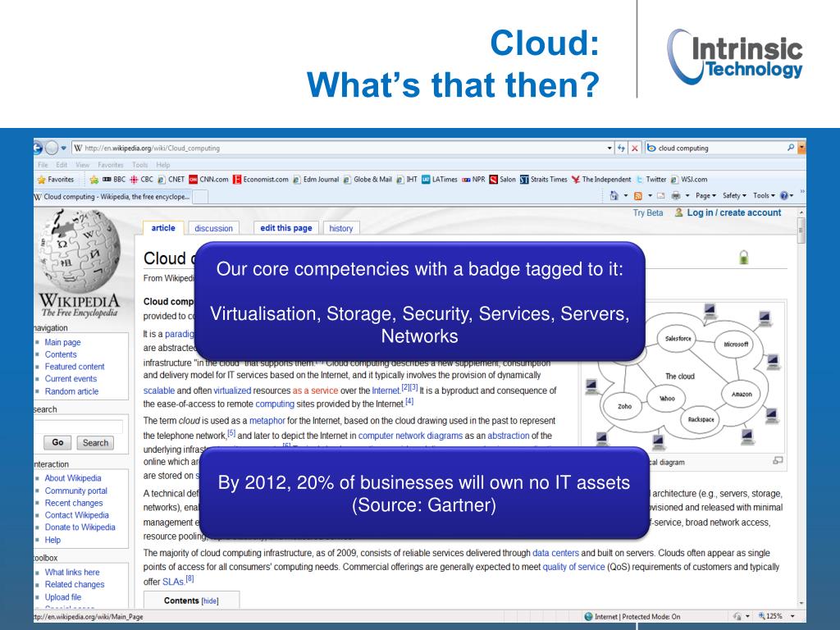Open the Page dropdown menu
The height and width of the screenshot is (630, 840).
[x=705, y=196]
